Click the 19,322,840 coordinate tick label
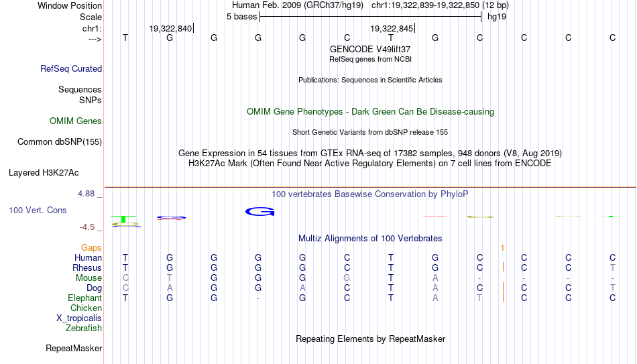 pos(170,28)
